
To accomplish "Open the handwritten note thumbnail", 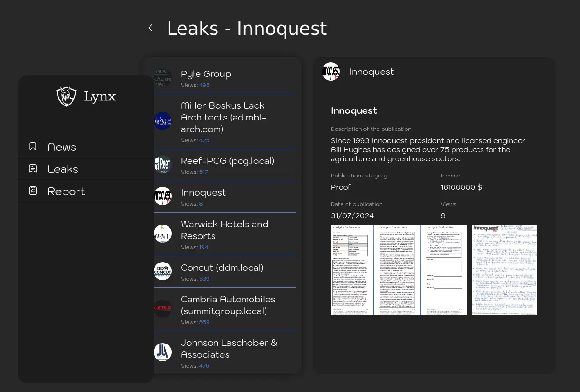I will tap(504, 270).
